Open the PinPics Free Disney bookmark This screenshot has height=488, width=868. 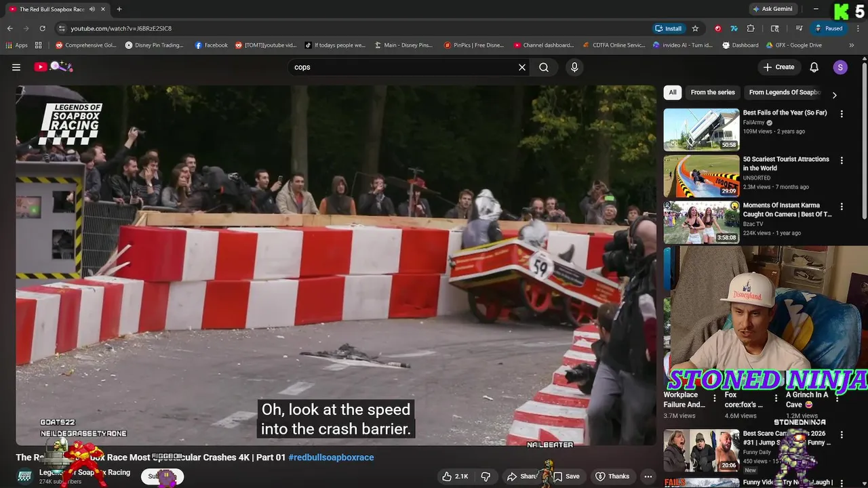474,45
